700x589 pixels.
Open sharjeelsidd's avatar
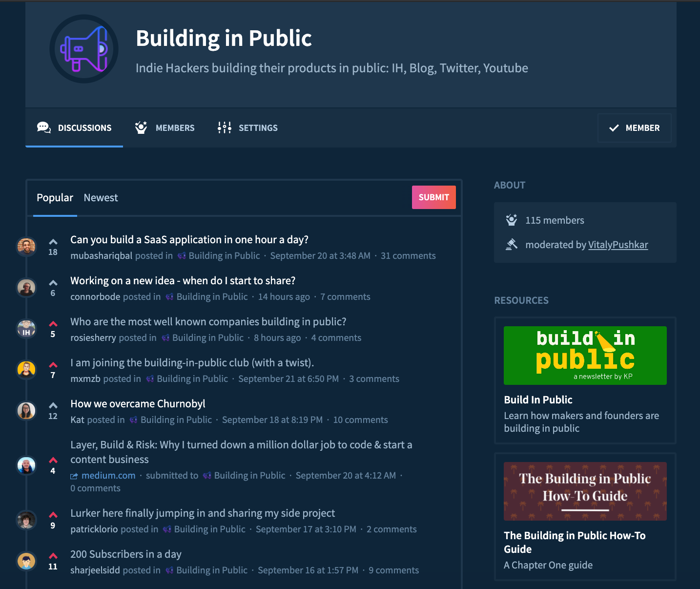click(x=26, y=561)
